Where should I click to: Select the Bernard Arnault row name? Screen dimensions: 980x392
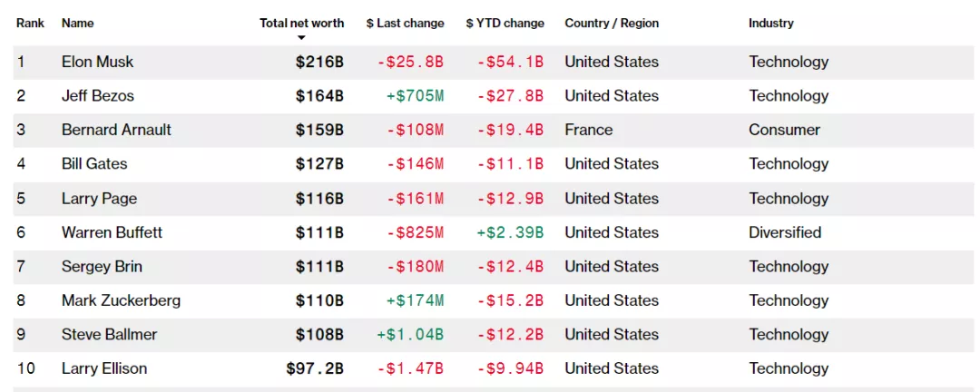[x=116, y=130]
